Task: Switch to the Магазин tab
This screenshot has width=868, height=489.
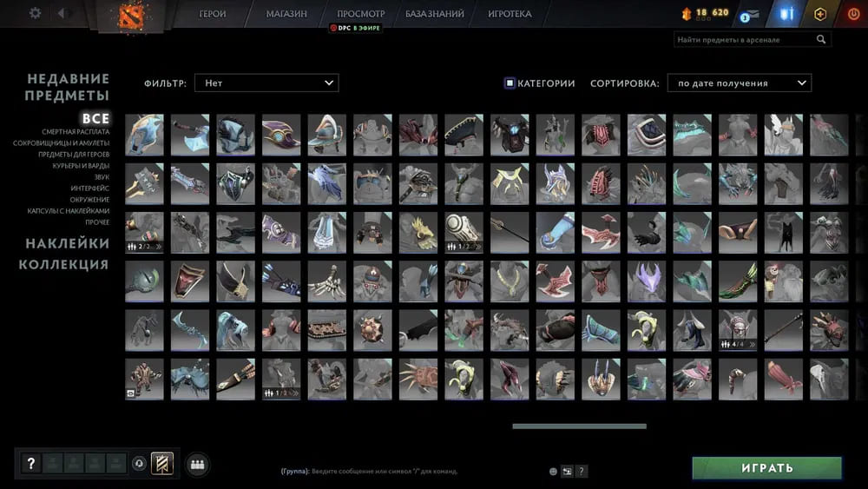Action: 286,14
